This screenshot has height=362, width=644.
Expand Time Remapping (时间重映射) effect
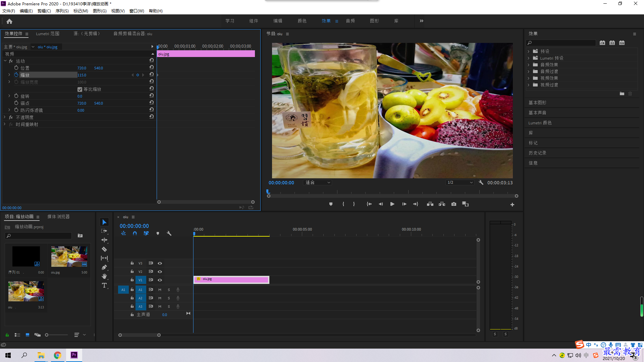pyautogui.click(x=5, y=124)
